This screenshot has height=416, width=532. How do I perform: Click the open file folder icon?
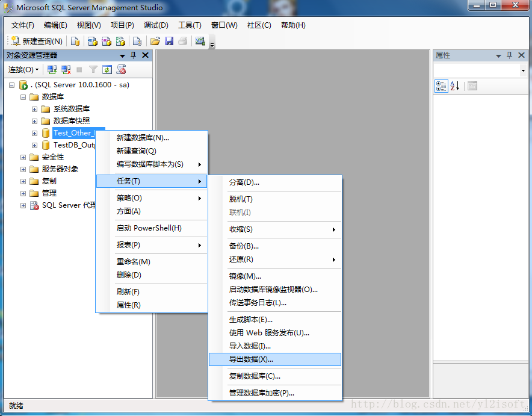(155, 41)
